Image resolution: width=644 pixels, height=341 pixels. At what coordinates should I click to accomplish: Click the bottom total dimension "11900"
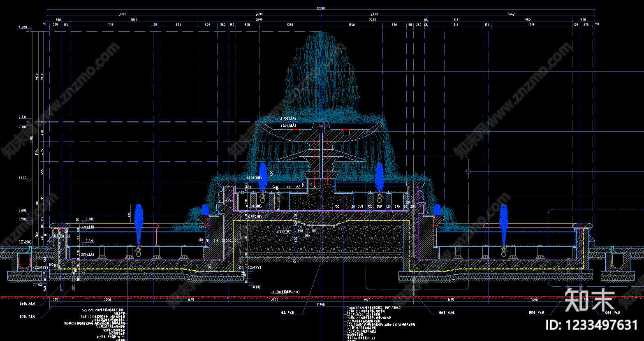coord(321,305)
